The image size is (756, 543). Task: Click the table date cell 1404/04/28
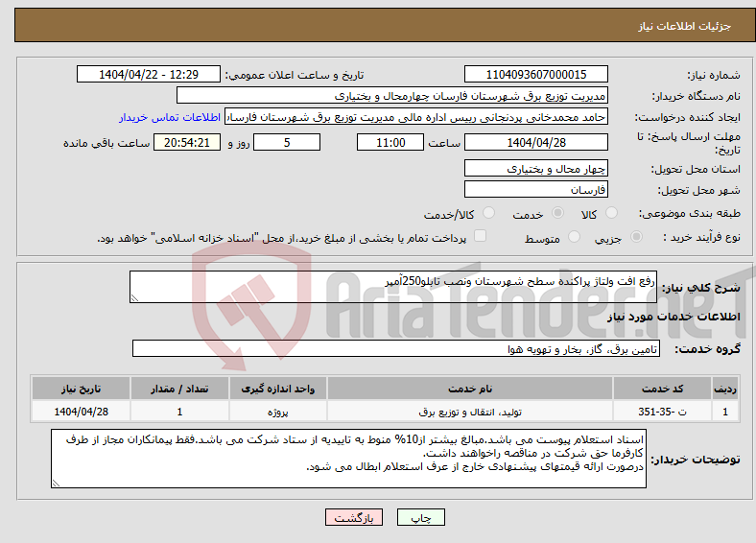point(81,412)
